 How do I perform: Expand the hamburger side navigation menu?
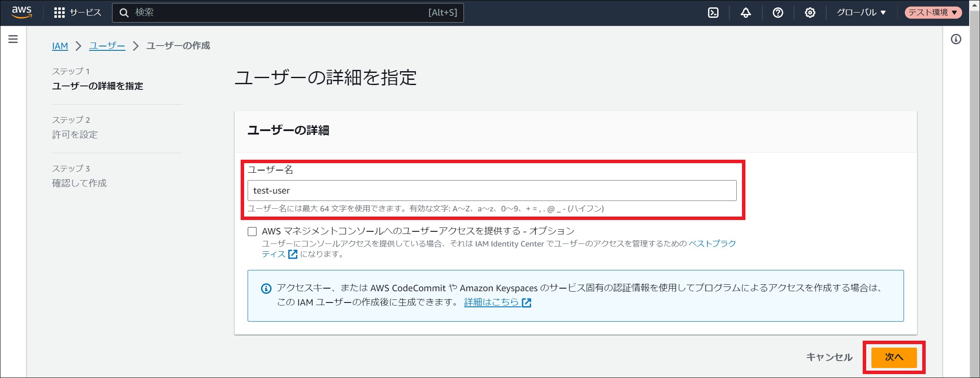click(x=13, y=39)
